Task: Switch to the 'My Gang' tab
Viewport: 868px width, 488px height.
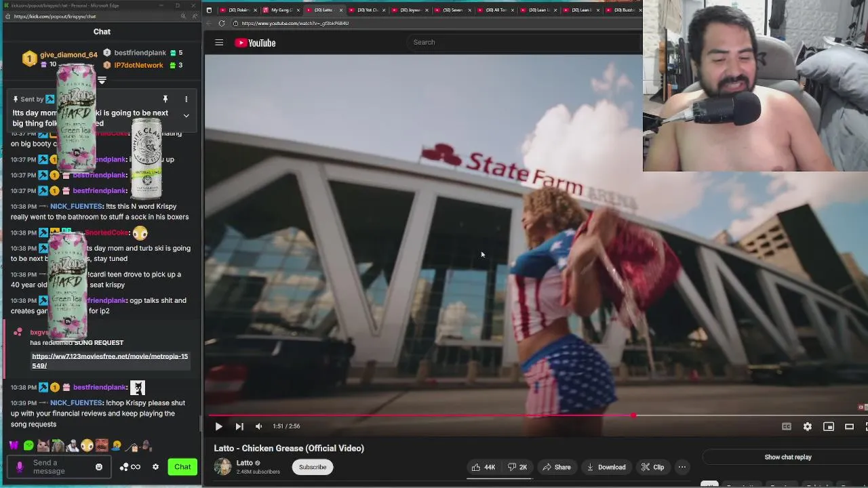Action: pyautogui.click(x=280, y=10)
